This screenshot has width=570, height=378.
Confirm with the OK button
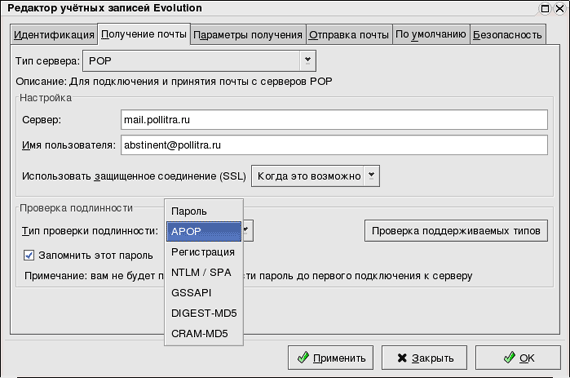[x=518, y=358]
